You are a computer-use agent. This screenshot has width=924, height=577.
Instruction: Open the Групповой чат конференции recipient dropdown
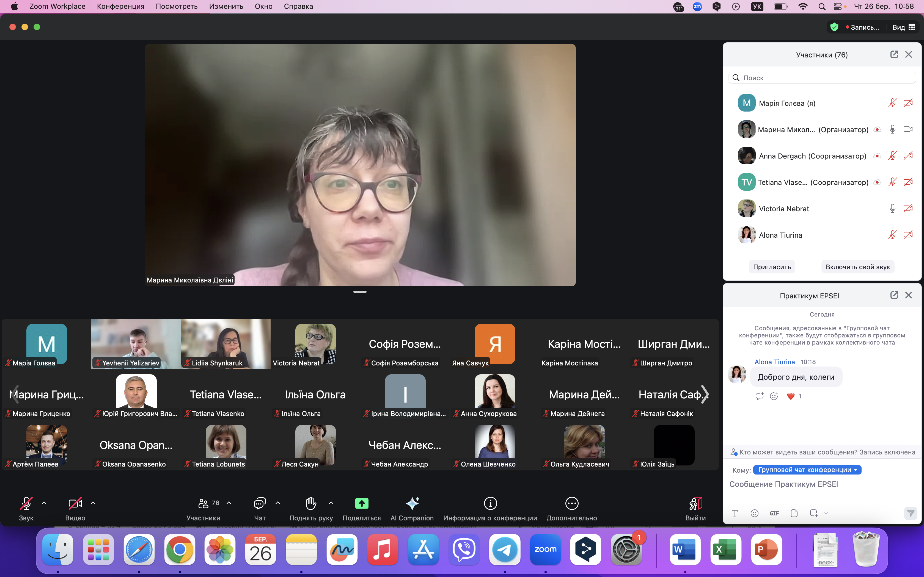807,470
